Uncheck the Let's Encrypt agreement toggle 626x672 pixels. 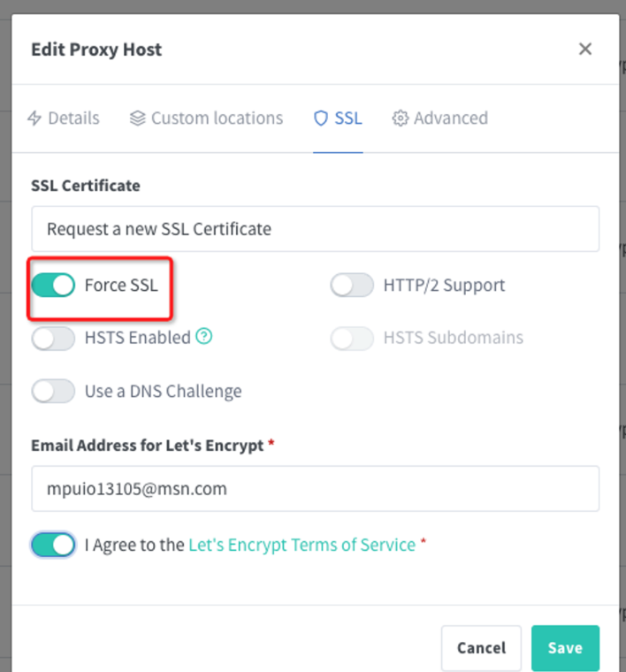[53, 545]
